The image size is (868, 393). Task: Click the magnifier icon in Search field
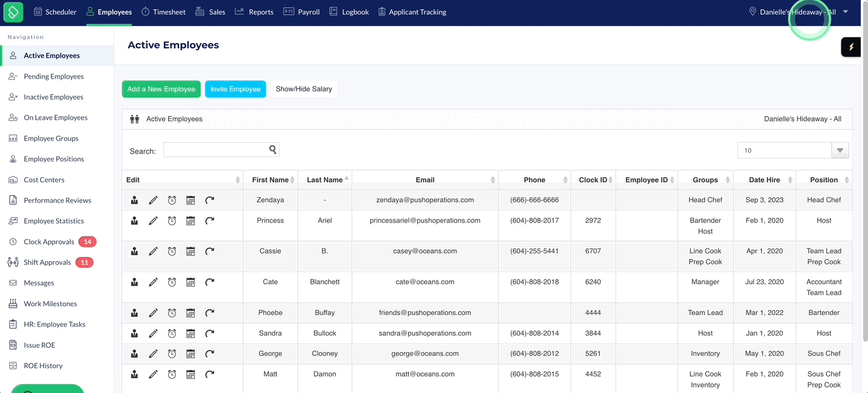273,149
